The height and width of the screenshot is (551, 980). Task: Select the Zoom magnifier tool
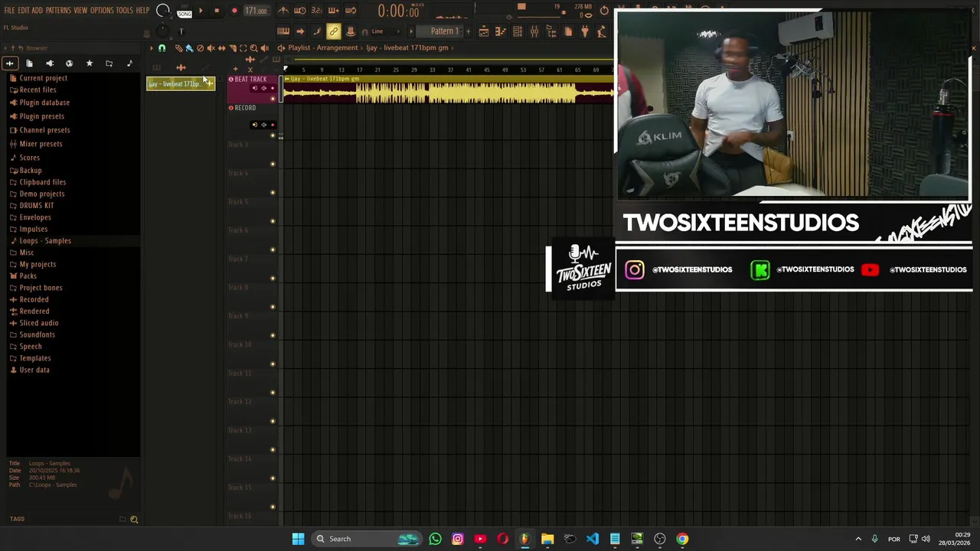[x=253, y=48]
